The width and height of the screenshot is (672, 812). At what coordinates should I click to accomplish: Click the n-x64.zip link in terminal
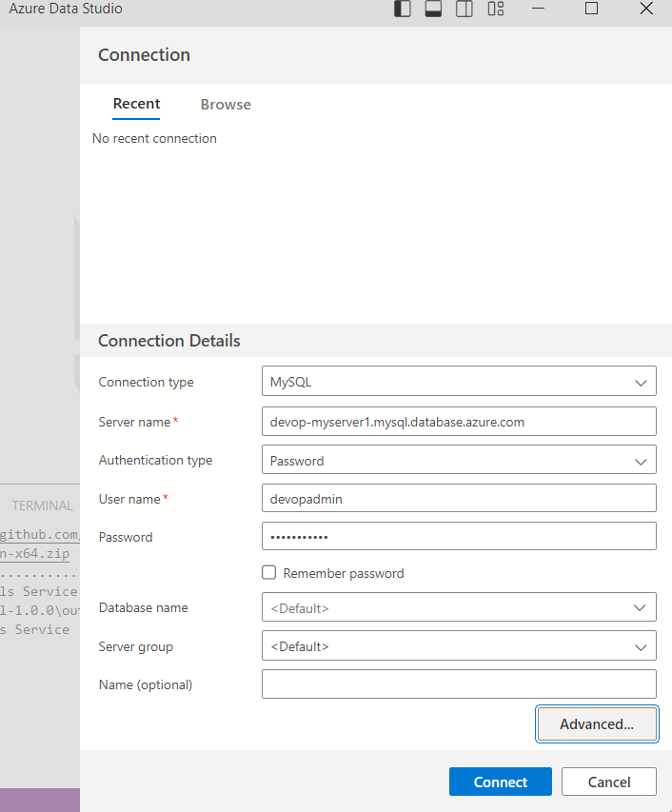(34, 554)
